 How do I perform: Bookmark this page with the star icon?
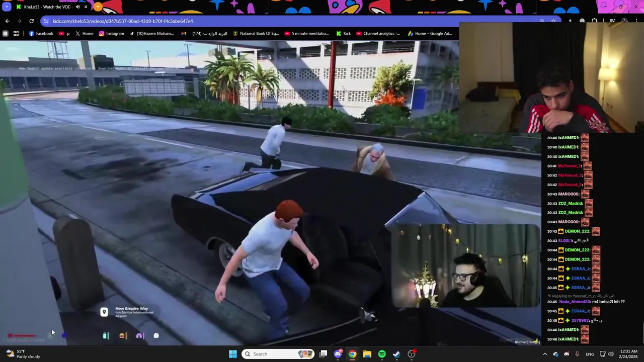[553, 21]
